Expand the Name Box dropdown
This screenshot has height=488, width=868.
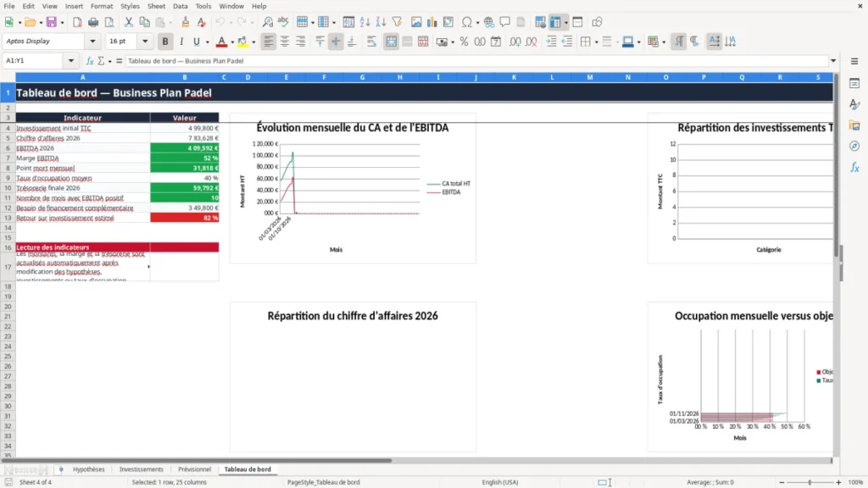pyautogui.click(x=71, y=61)
